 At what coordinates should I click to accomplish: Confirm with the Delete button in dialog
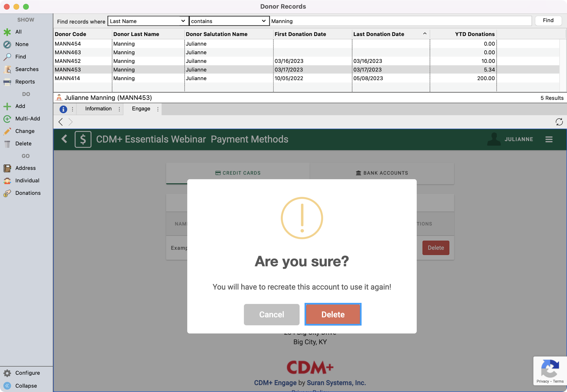tap(333, 314)
